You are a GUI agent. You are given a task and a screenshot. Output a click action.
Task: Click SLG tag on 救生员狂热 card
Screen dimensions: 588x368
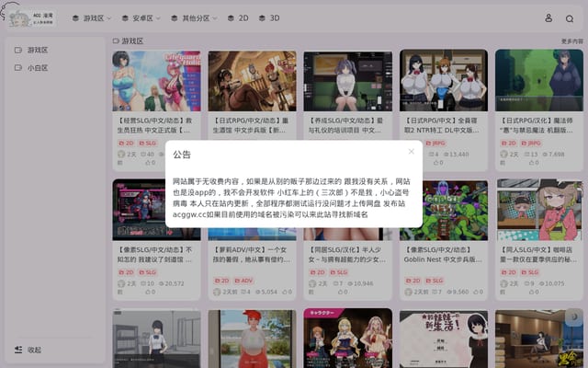(x=147, y=144)
